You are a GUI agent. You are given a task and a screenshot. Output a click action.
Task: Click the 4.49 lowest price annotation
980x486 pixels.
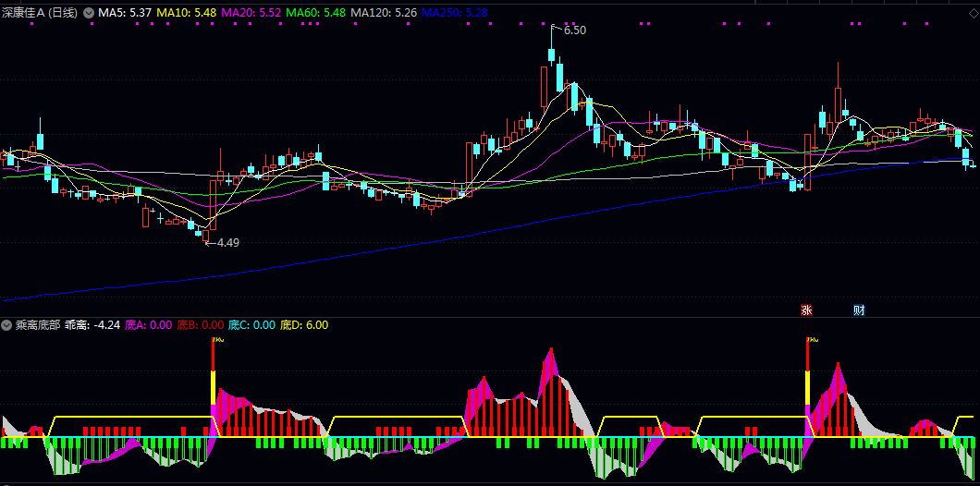(x=227, y=243)
